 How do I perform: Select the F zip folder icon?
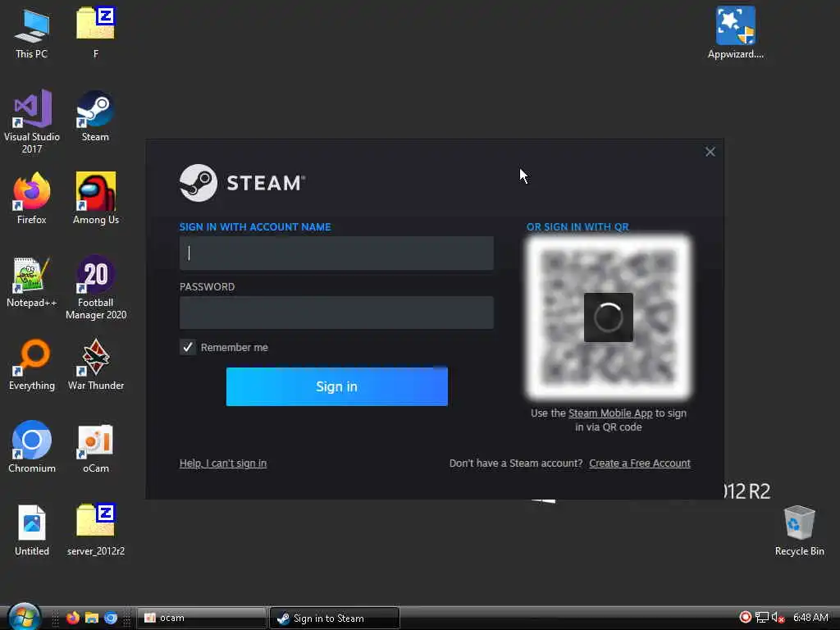pyautogui.click(x=95, y=33)
